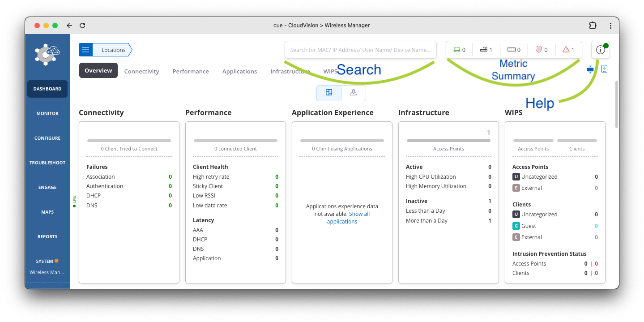The width and height of the screenshot is (644, 322).
Task: Go to Troubleshoot in the sidebar
Action: click(x=47, y=163)
